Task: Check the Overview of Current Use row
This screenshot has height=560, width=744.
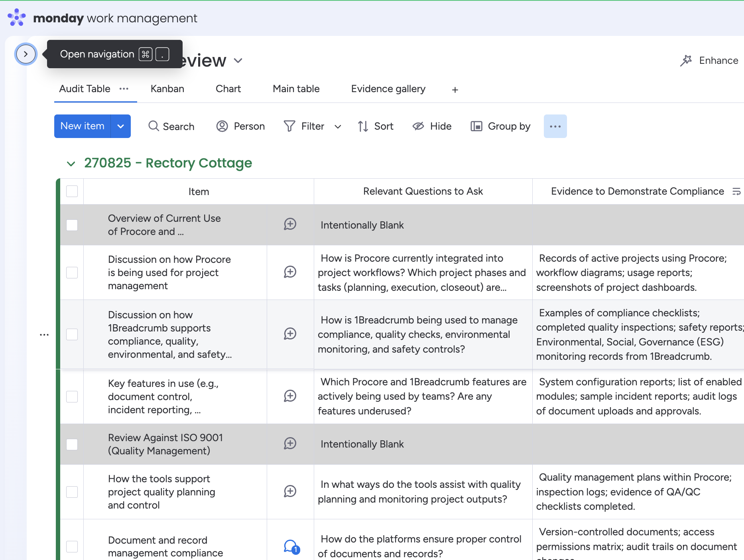Action: coord(72,225)
